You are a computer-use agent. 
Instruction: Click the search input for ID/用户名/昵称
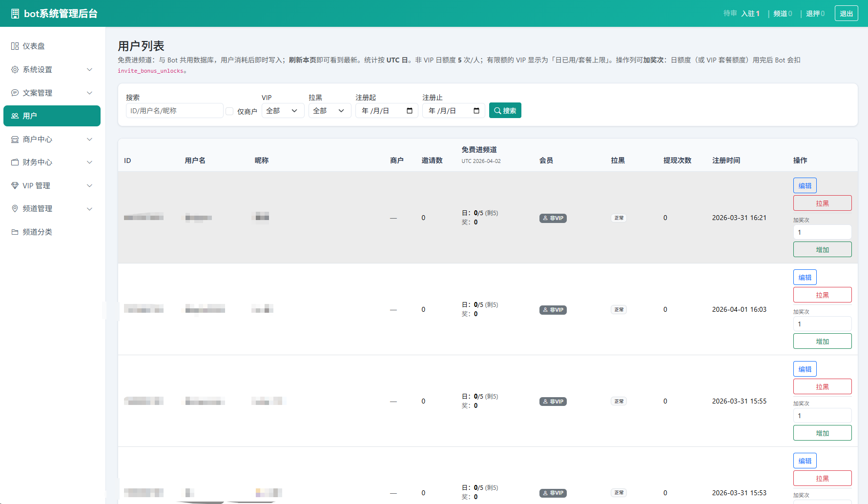click(174, 111)
